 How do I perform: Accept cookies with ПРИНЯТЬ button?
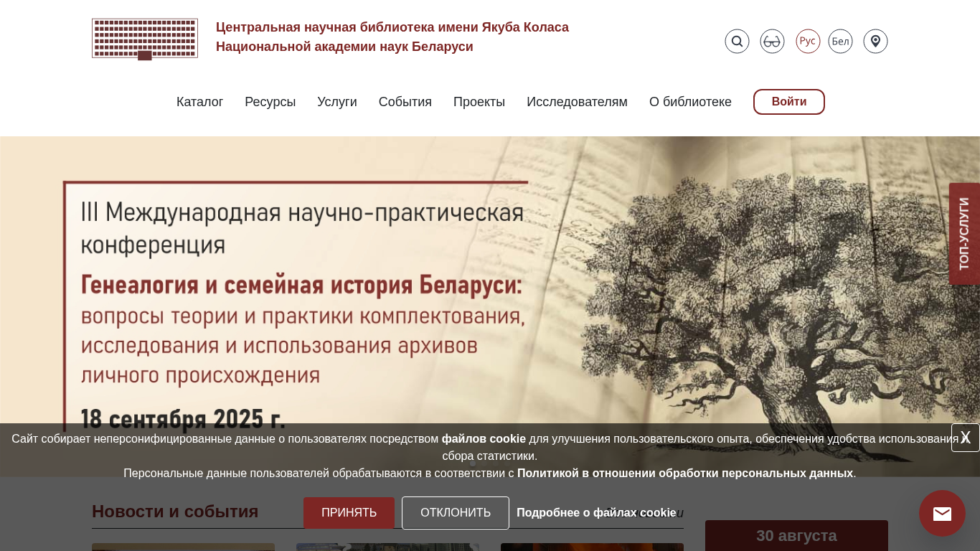pos(349,513)
